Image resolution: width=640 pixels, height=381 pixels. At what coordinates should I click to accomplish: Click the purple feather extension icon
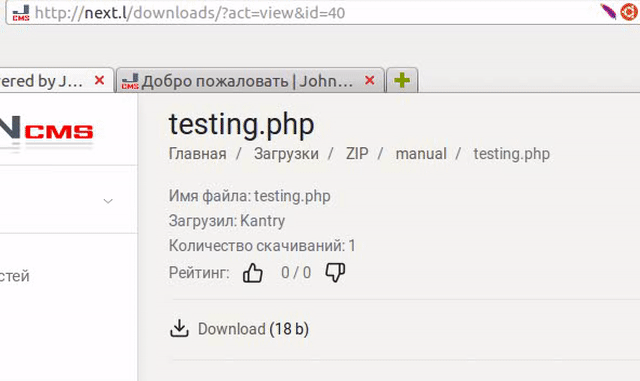click(608, 11)
